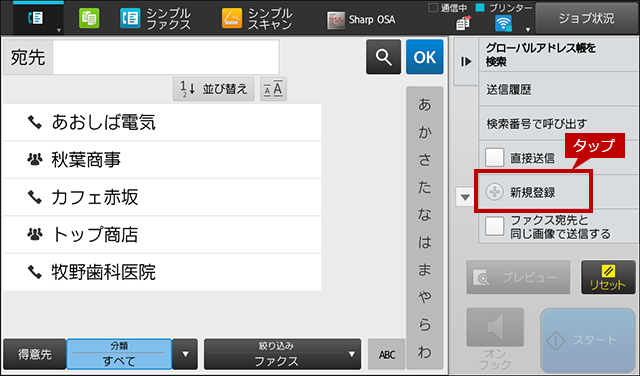640x376 pixels.
Task: Jump to あ index row
Action: (424, 105)
